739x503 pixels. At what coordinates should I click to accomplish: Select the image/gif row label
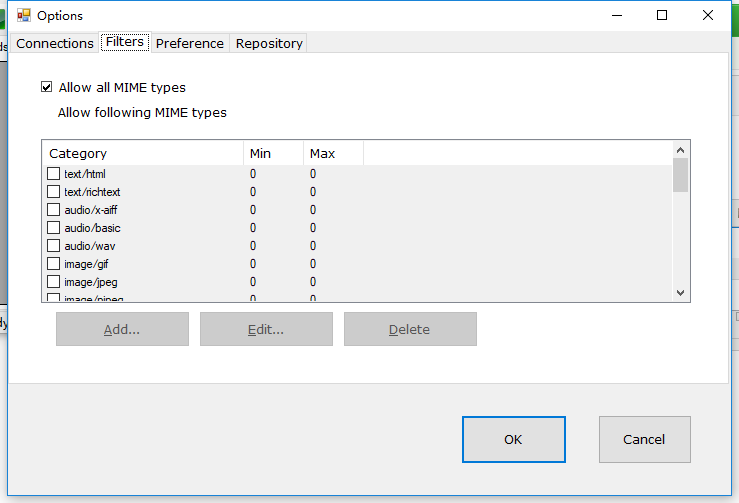click(x=86, y=264)
